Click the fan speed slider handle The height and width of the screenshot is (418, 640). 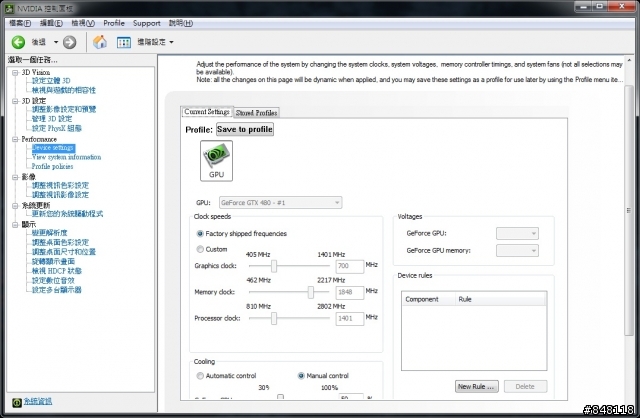tap(280, 396)
